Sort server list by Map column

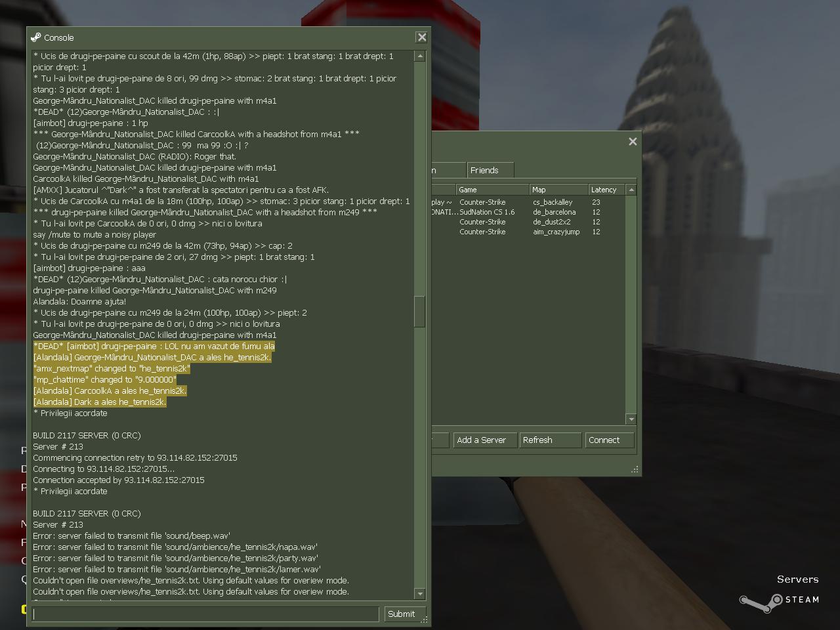(x=558, y=190)
